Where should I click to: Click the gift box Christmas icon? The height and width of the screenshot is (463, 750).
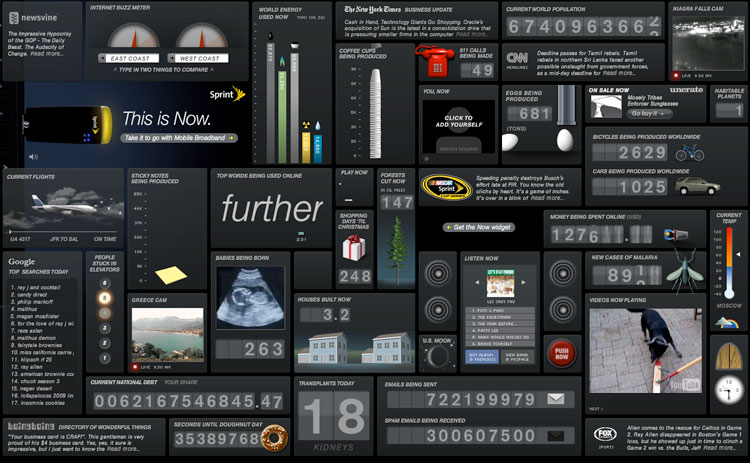354,248
